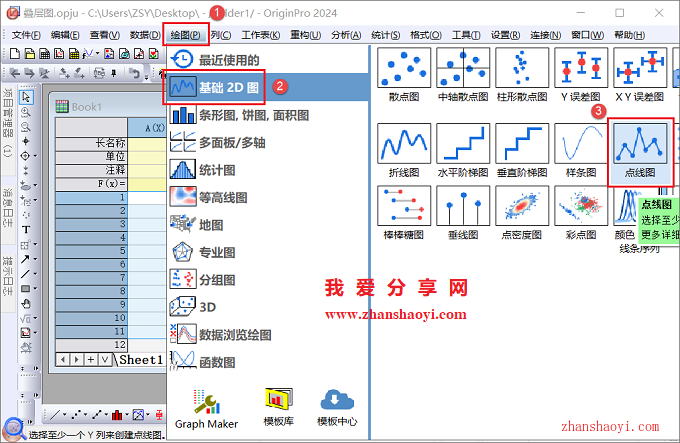
Task: Open 地图 plot category
Action: coord(268,225)
